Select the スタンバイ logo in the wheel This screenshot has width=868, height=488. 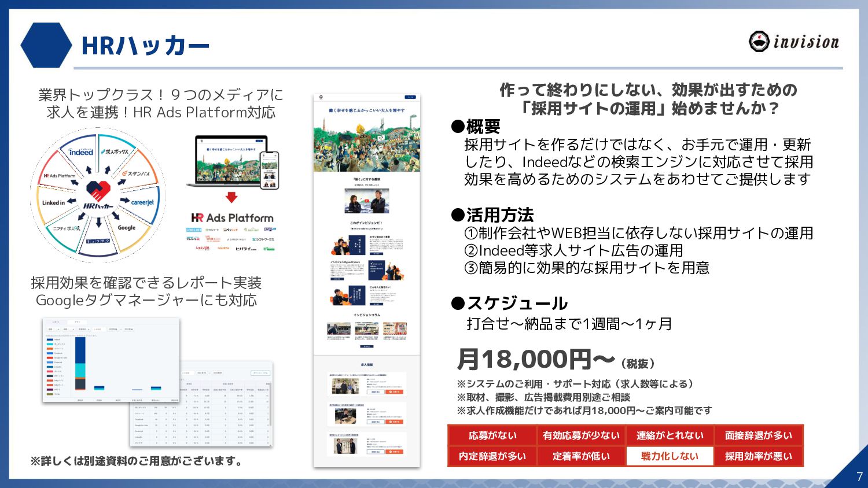pyautogui.click(x=136, y=173)
